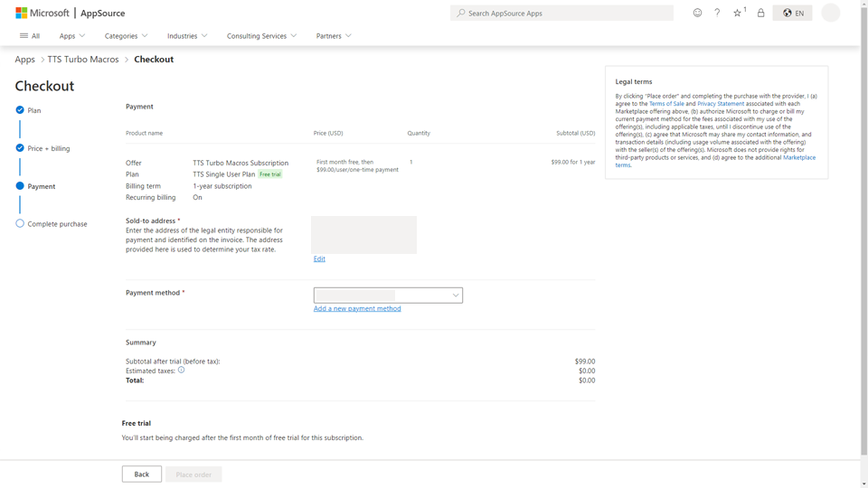Click the Place order button
This screenshot has width=868, height=488.
pos(193,474)
